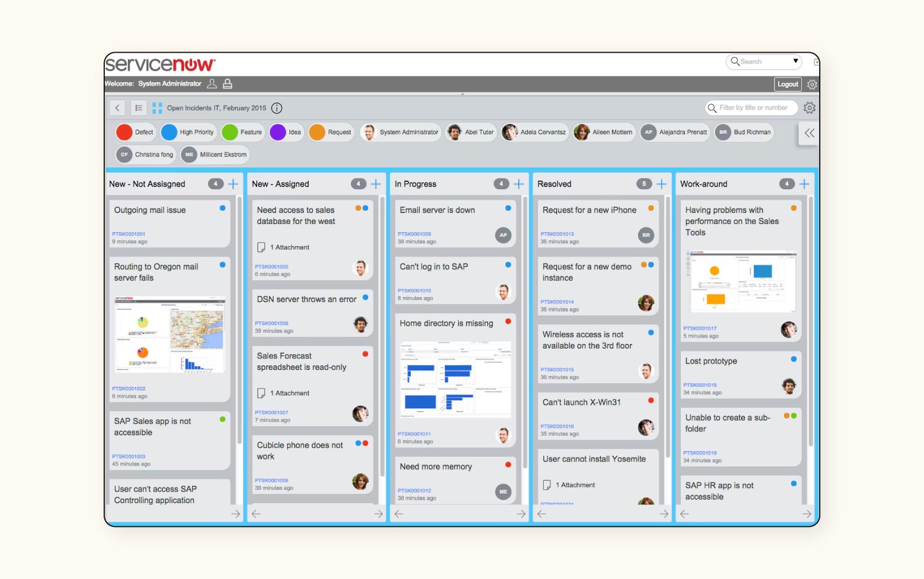The width and height of the screenshot is (924, 579).
Task: Open task link PTSK0001017
Action: pyautogui.click(x=699, y=328)
